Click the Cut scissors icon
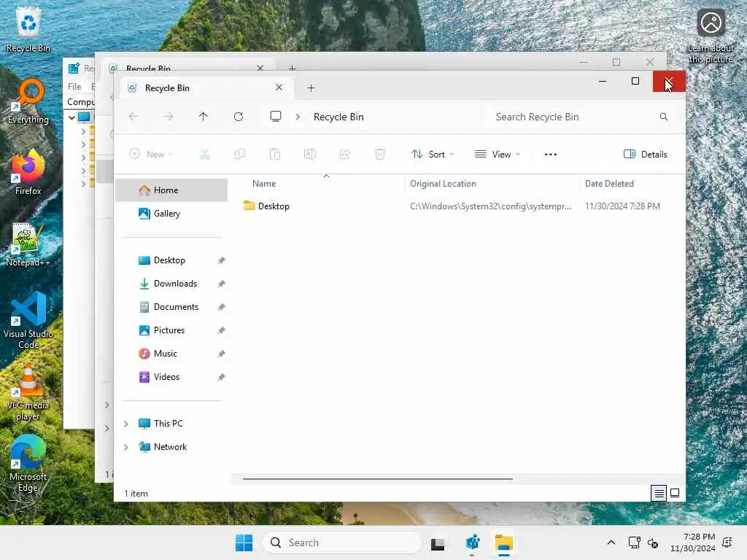The height and width of the screenshot is (560, 747). point(205,155)
